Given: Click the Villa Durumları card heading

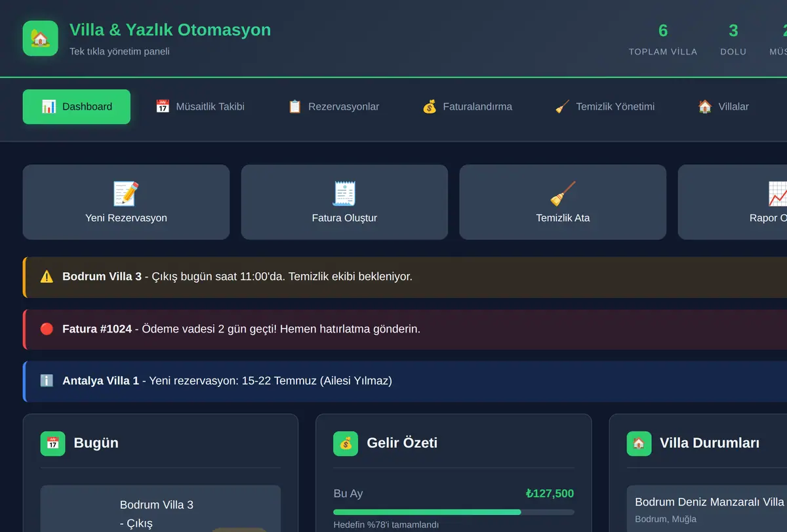Looking at the screenshot, I should coord(710,443).
